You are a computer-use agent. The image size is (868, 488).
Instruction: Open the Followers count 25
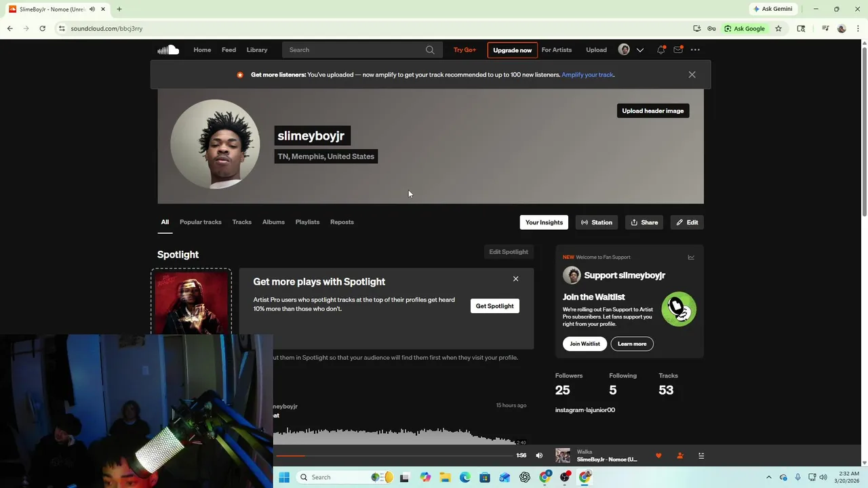562,390
